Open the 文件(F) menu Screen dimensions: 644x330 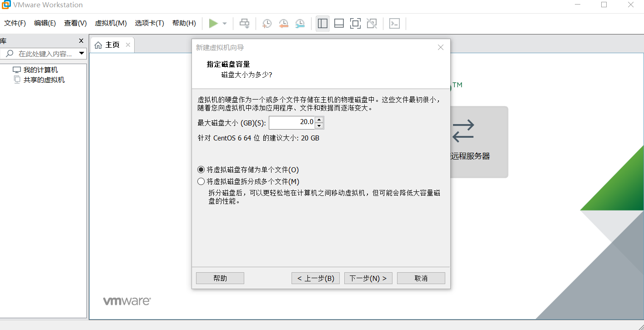click(15, 23)
